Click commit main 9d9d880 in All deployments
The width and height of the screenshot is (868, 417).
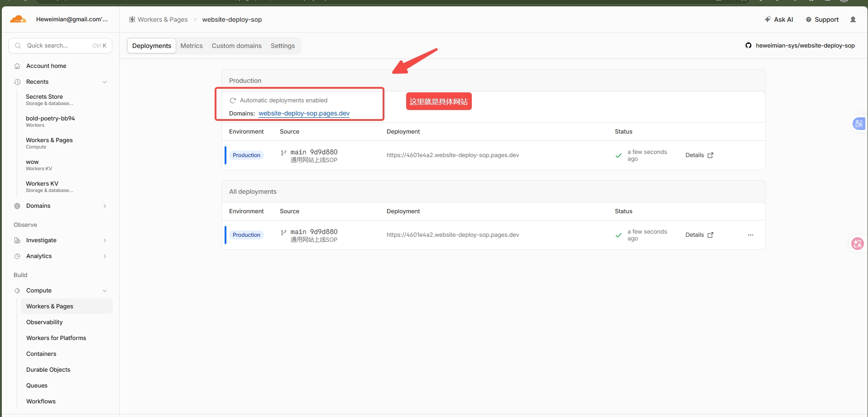314,232
